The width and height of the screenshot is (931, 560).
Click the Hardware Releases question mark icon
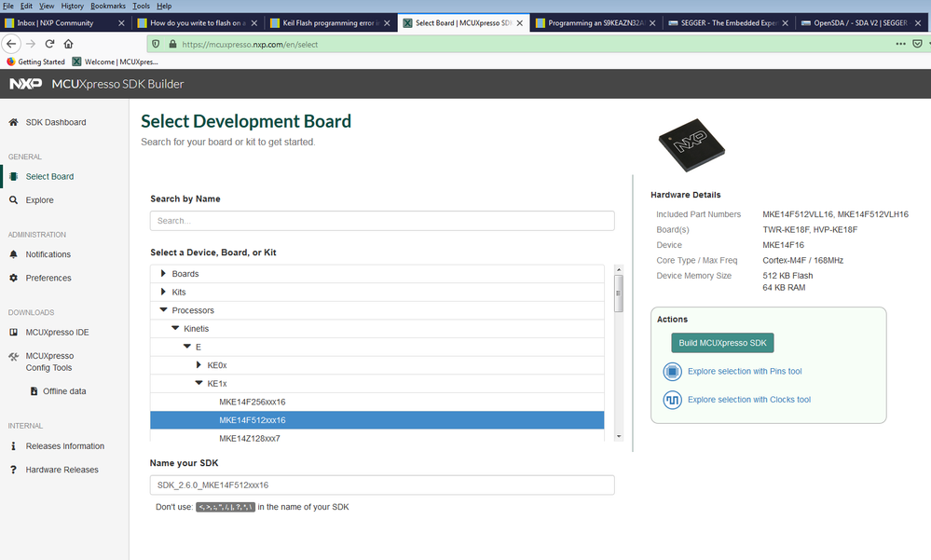point(13,469)
